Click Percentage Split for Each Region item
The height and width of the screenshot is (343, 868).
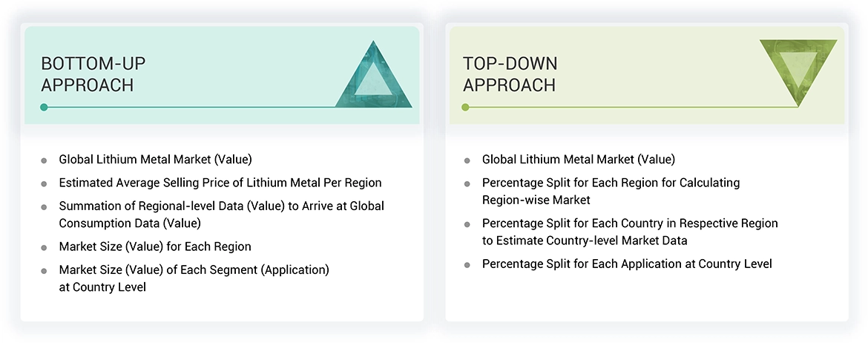(x=611, y=190)
